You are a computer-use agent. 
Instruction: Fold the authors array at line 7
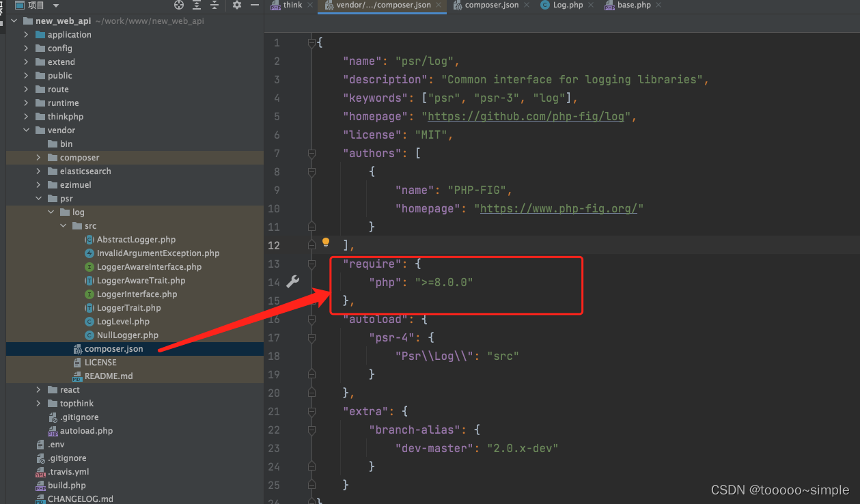[x=311, y=154]
